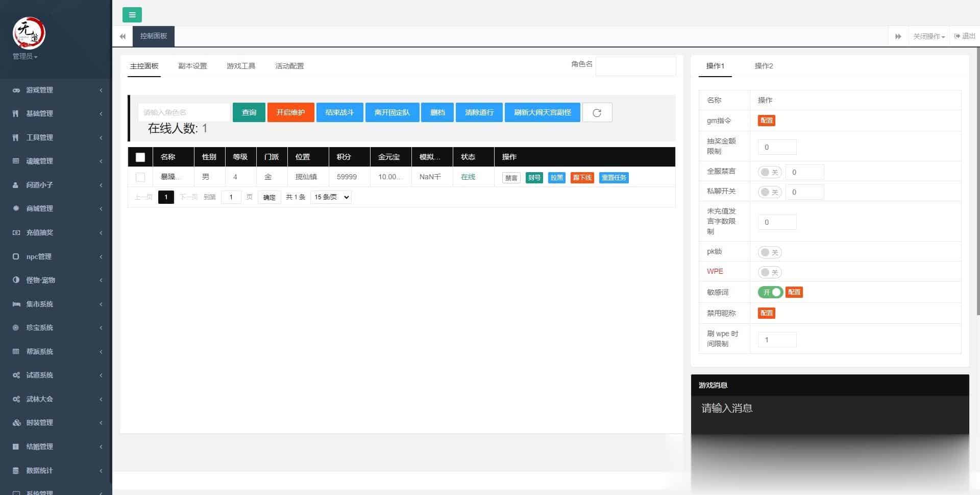980x495 pixels.
Task: Click the 时装管理 cubes icon in the sidebar
Action: 16,422
